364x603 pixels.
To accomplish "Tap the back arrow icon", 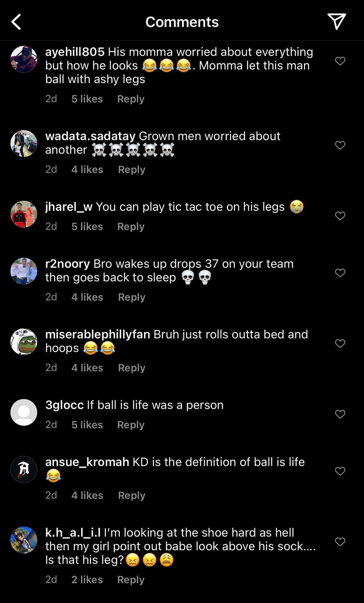I will point(16,22).
